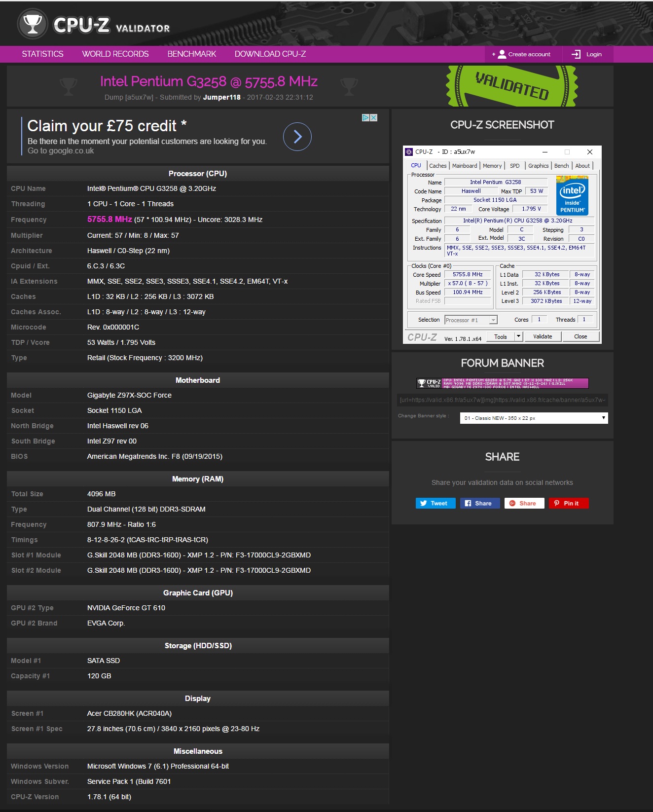Click the ad arrow circle button
The width and height of the screenshot is (653, 812).
click(297, 137)
